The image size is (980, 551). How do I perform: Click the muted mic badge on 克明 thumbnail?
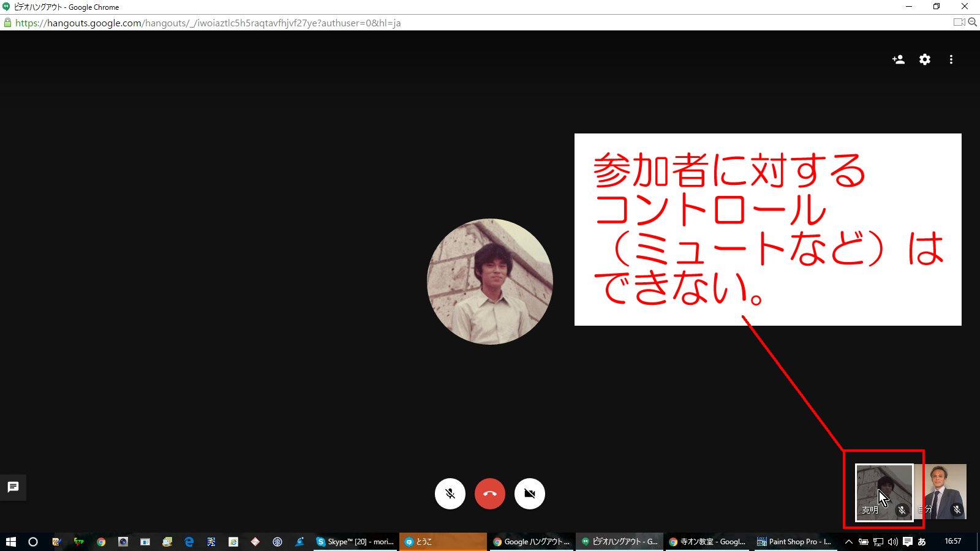pos(902,509)
